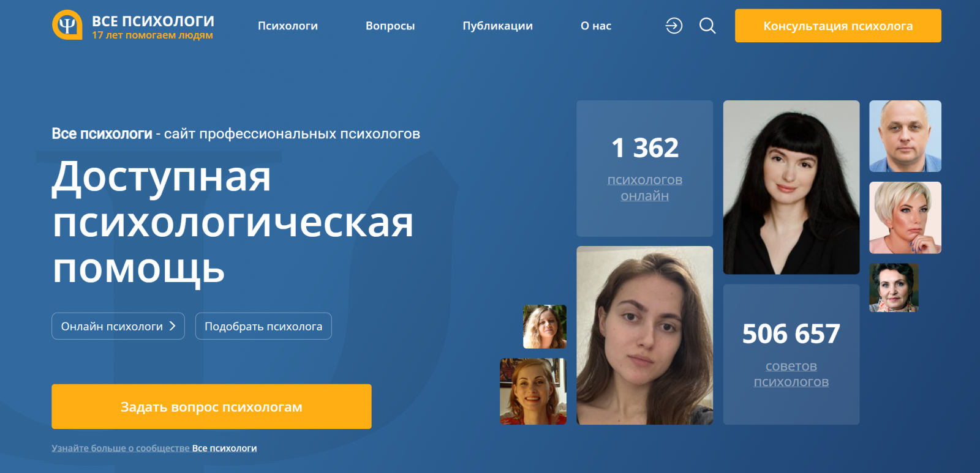
Task: Click the orange Psi logo icon
Action: [x=67, y=25]
